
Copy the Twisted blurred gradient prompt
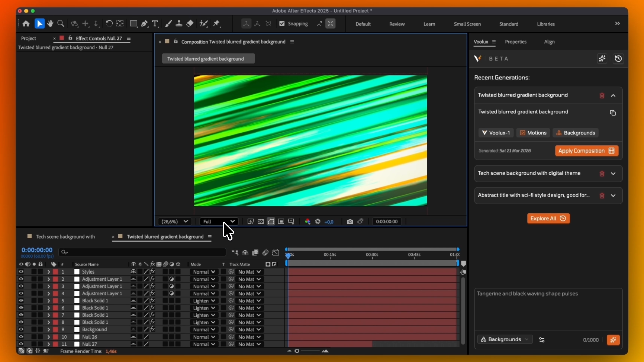613,113
